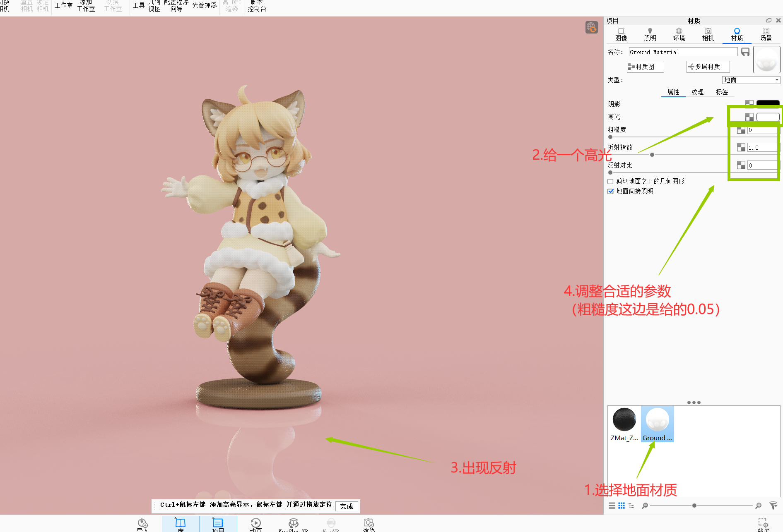The width and height of the screenshot is (783, 532).
Task: Open 光管理器 in the top toolbar
Action: pos(205,5)
